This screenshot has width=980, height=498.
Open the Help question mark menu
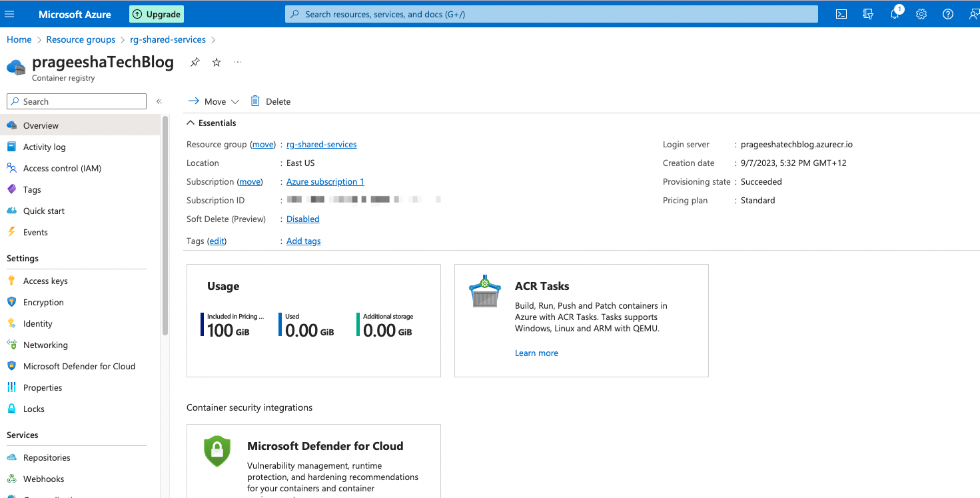coord(947,14)
